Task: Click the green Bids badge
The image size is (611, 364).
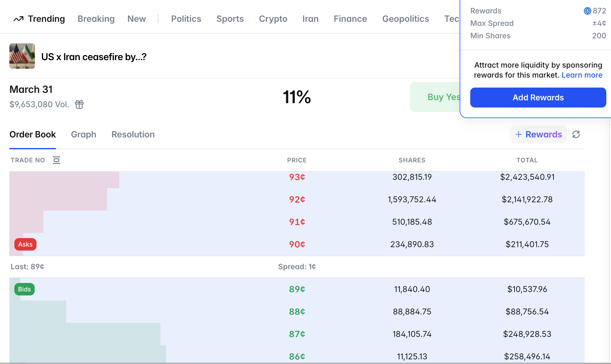Action: [24, 289]
